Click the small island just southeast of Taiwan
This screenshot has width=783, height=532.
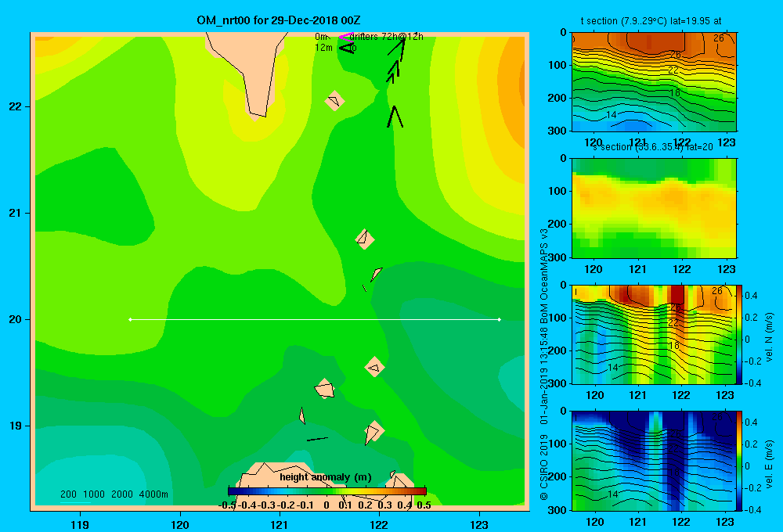click(x=334, y=101)
